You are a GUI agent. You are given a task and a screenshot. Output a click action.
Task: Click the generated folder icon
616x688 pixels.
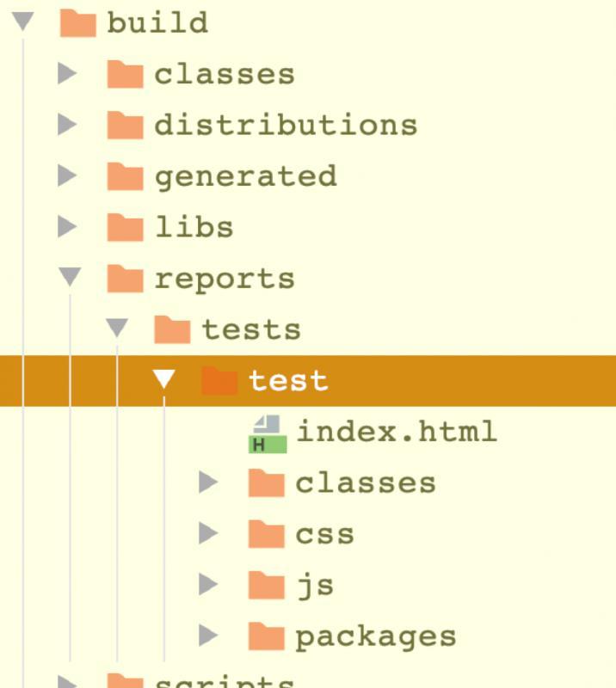click(x=125, y=177)
